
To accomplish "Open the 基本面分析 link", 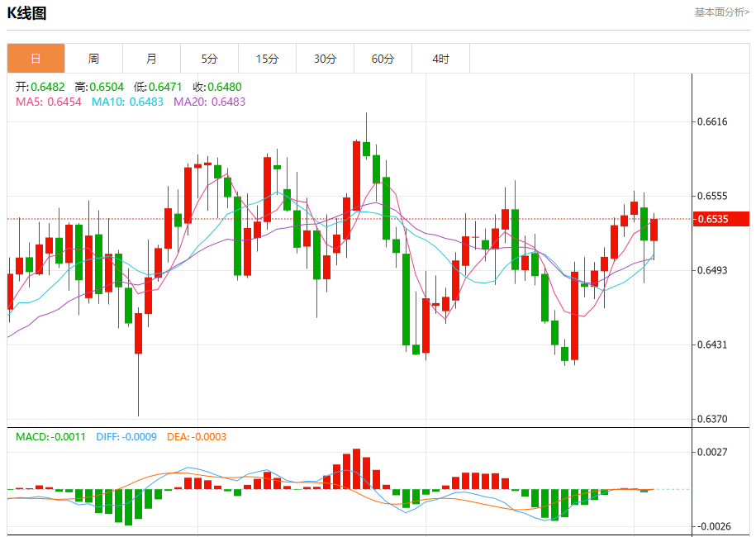I will 722,12.
